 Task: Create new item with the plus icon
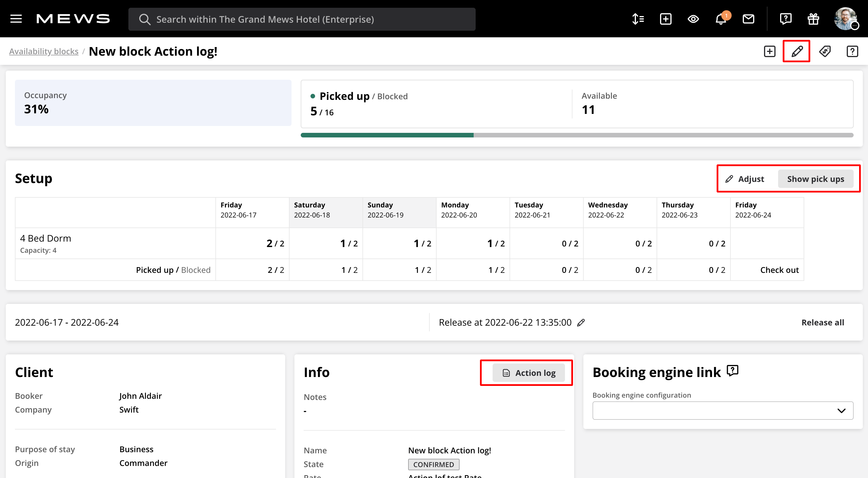(666, 19)
